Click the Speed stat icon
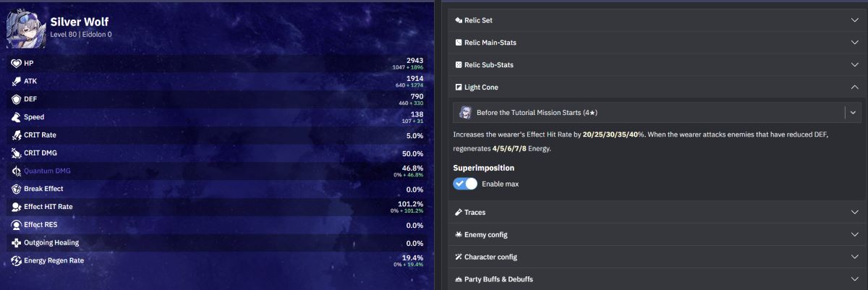 tap(16, 117)
